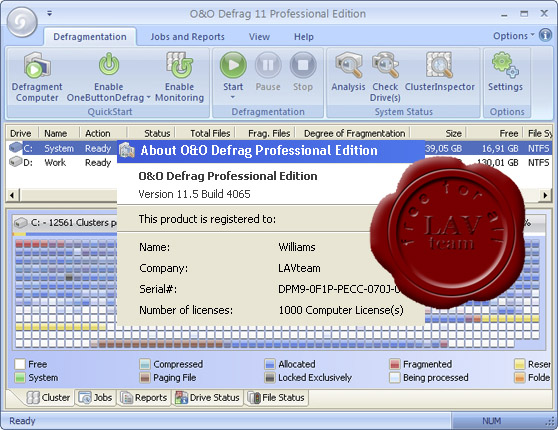Sort by the Frag. Files column header
The height and width of the screenshot is (430, 558).
coord(265,133)
